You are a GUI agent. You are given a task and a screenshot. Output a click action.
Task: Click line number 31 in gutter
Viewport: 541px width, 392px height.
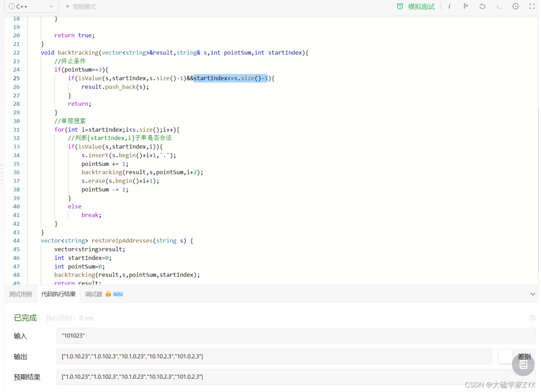16,130
